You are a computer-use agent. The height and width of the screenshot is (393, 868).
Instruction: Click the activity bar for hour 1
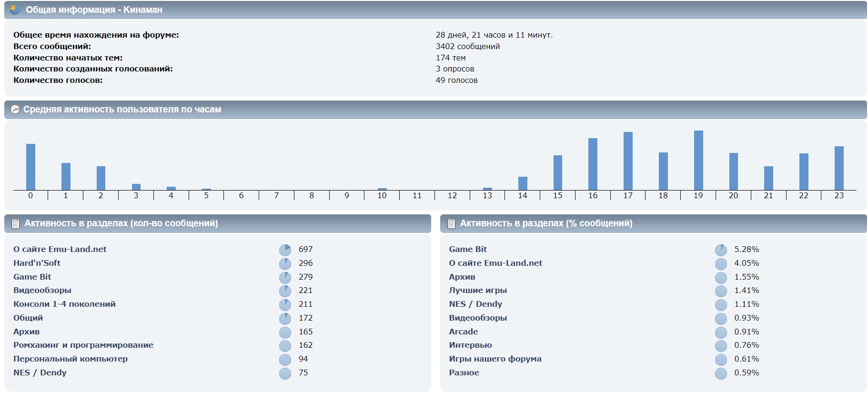[x=66, y=176]
